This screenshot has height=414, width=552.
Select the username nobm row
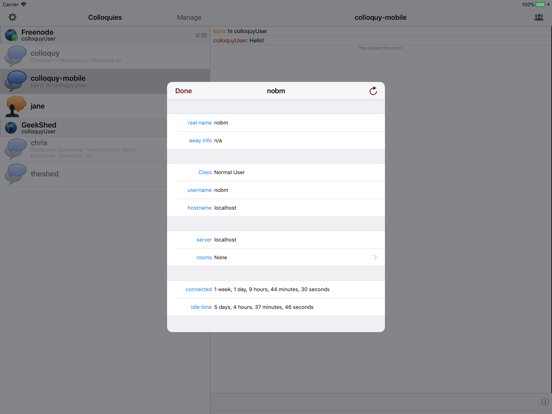coord(276,190)
